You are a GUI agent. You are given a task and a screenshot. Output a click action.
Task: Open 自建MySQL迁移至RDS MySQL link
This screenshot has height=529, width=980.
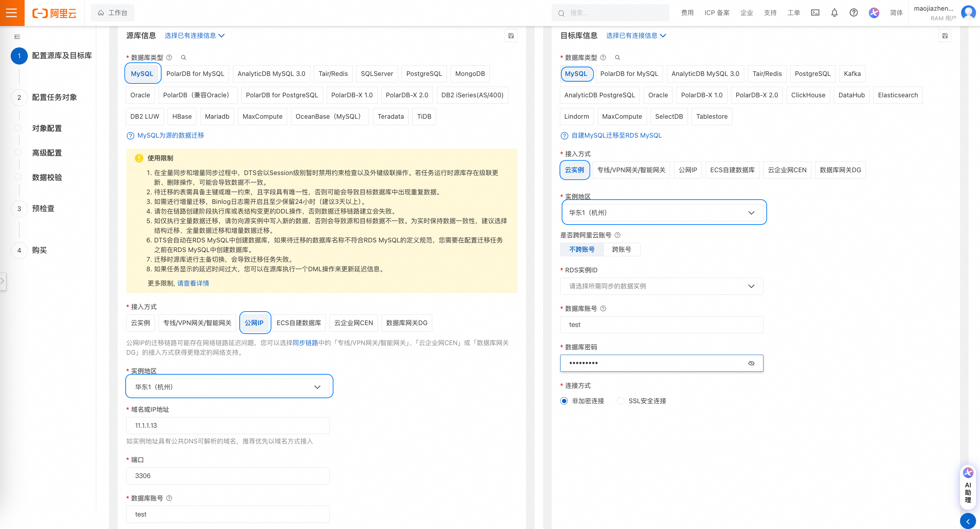click(616, 135)
